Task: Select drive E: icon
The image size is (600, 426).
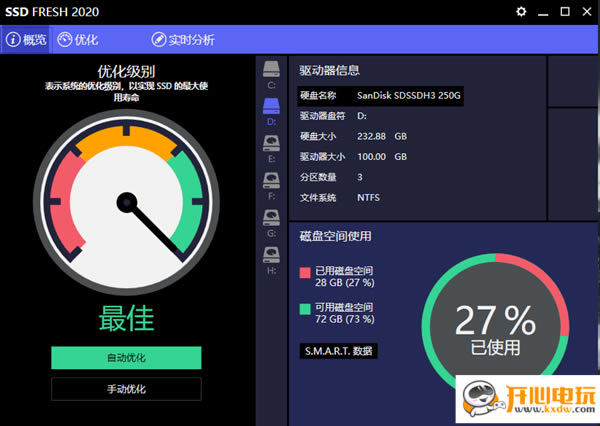Action: click(x=271, y=143)
